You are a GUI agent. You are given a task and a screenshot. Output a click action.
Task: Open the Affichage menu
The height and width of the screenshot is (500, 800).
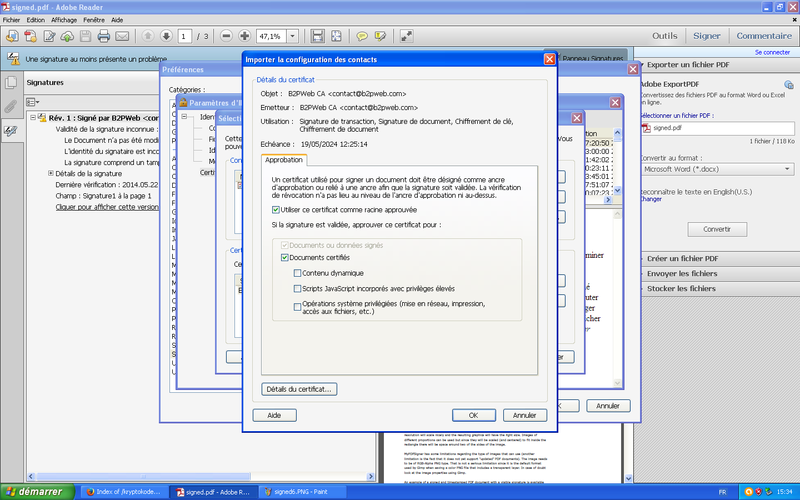(x=64, y=20)
